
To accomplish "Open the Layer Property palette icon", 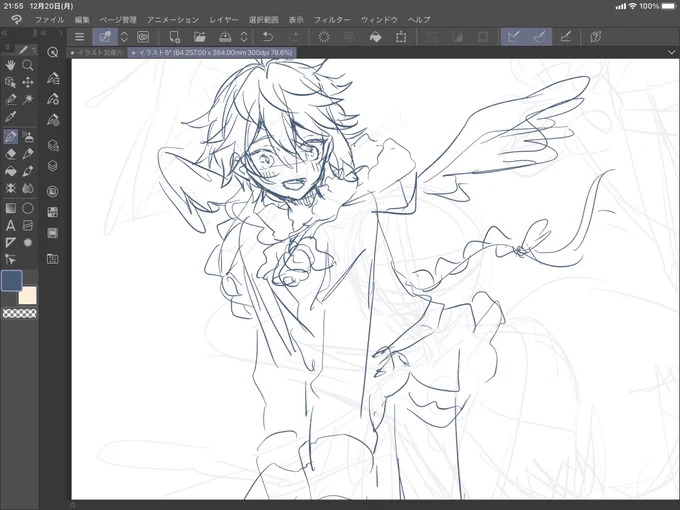I will 52,145.
